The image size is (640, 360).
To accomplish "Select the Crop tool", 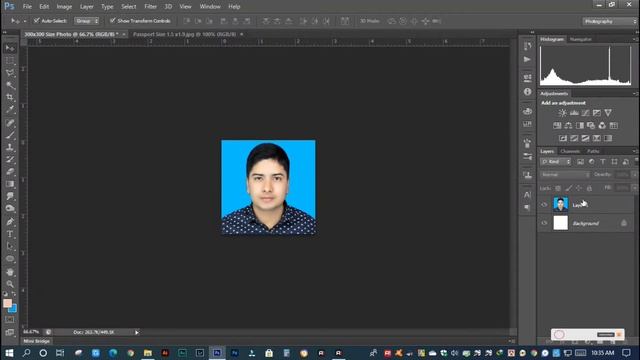I will point(10,98).
